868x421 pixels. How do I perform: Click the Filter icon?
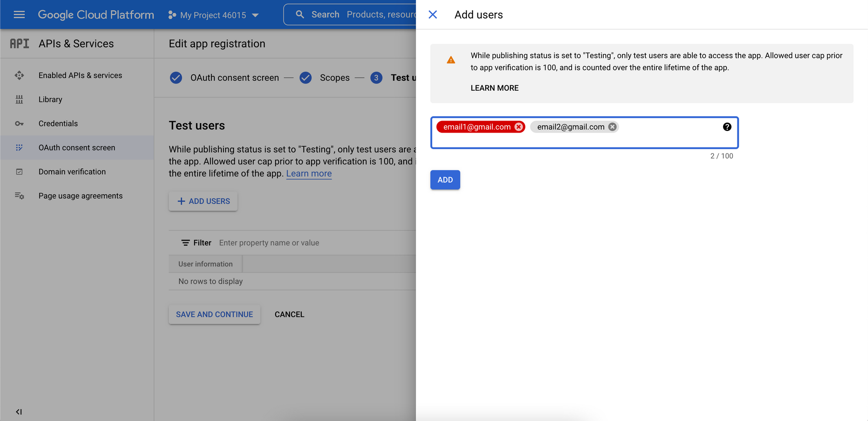pyautogui.click(x=185, y=243)
